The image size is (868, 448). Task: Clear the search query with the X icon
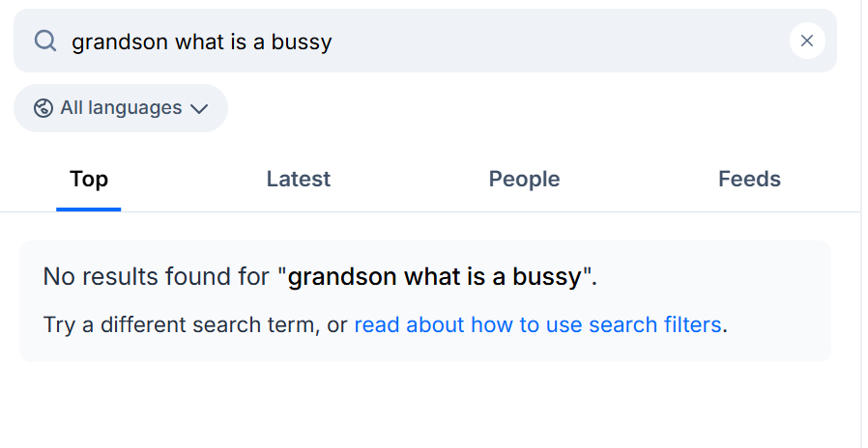point(807,41)
